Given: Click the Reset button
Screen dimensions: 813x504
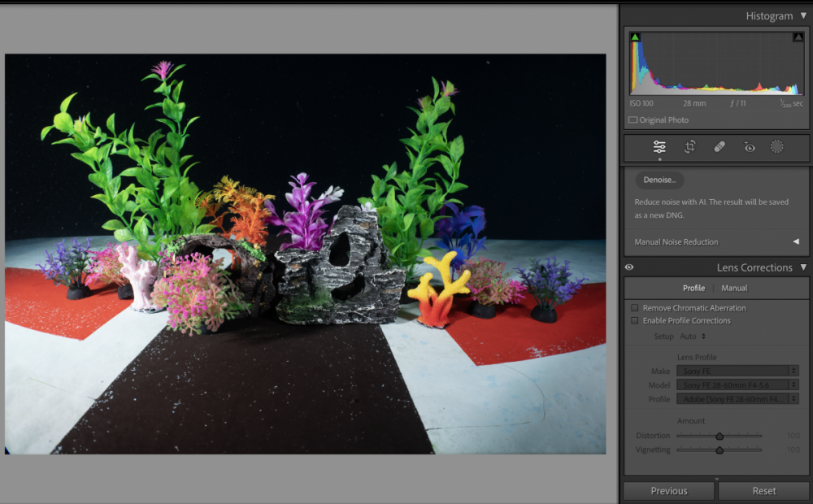Looking at the screenshot, I should (763, 491).
